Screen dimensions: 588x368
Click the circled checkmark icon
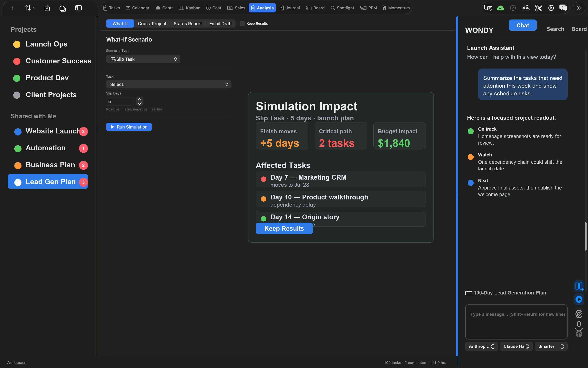click(x=513, y=8)
